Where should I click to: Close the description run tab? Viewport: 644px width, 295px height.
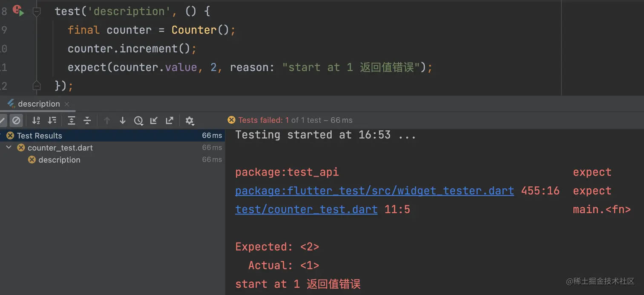click(67, 104)
